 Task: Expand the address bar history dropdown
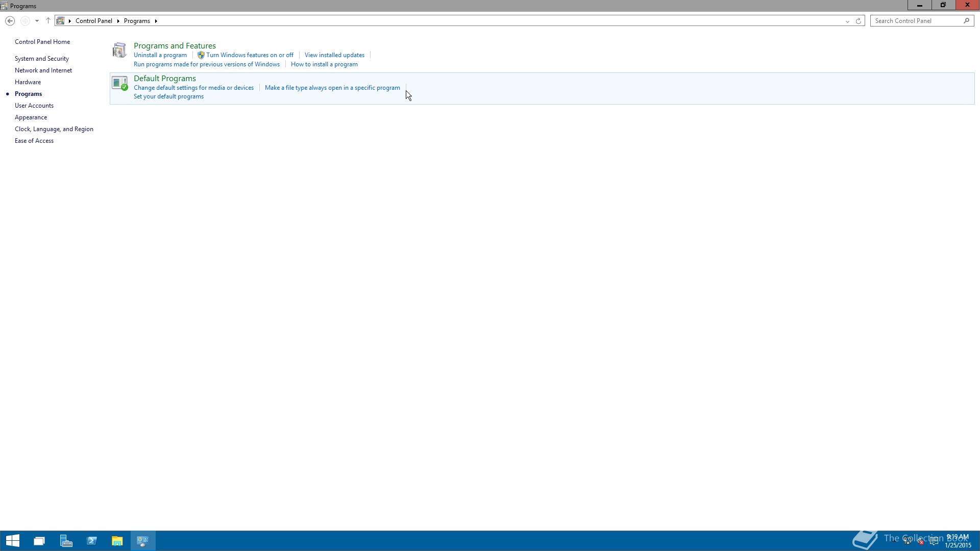point(847,21)
